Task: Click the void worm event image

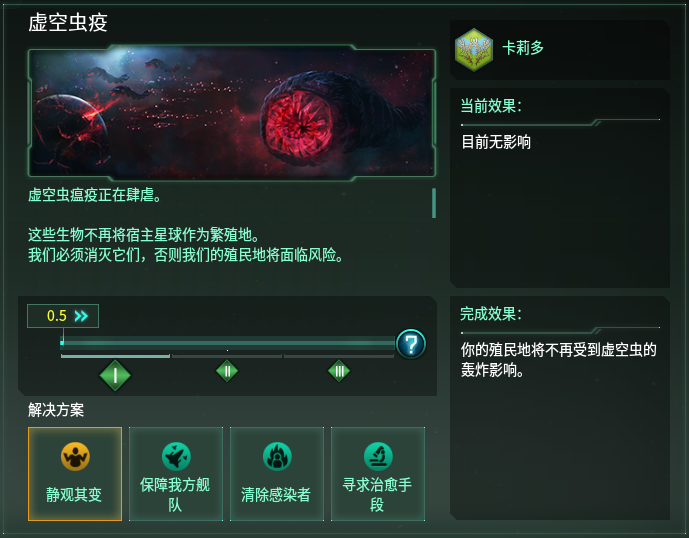Action: point(232,112)
